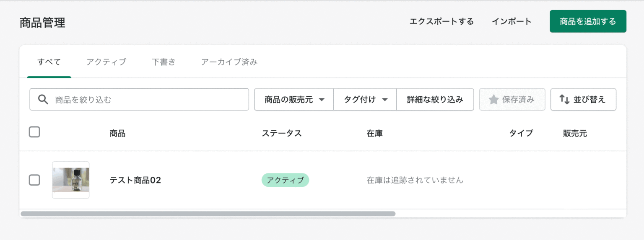The width and height of the screenshot is (644, 240).
Task: Click the horizontal scrollbar below the table
Action: [208, 214]
